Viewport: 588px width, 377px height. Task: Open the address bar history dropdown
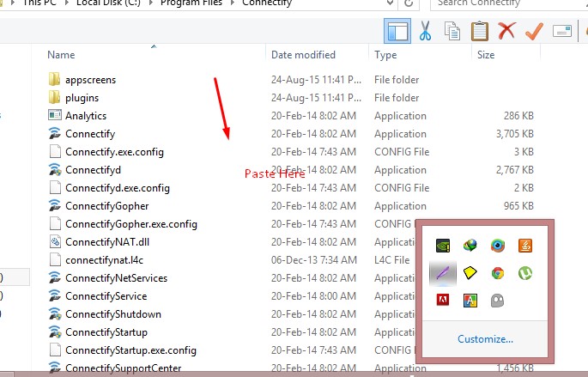point(390,3)
